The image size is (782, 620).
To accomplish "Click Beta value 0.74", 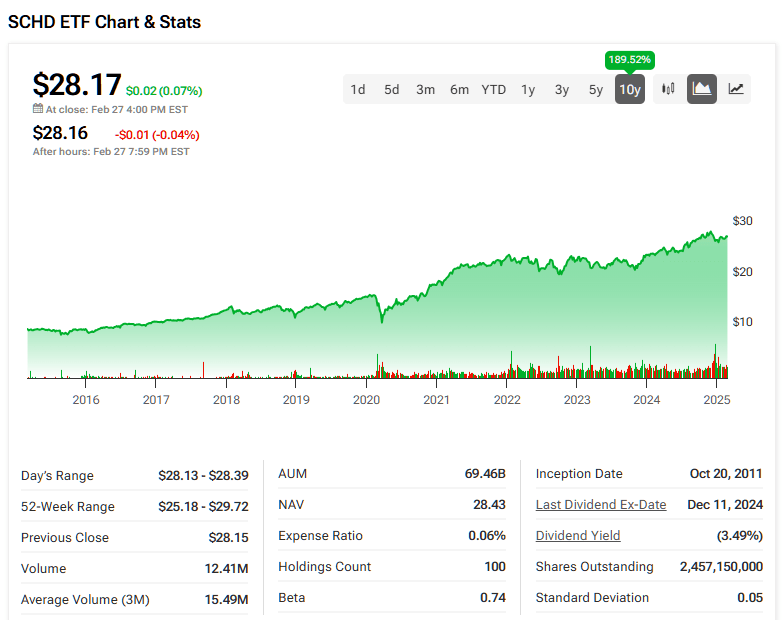I will point(493,597).
